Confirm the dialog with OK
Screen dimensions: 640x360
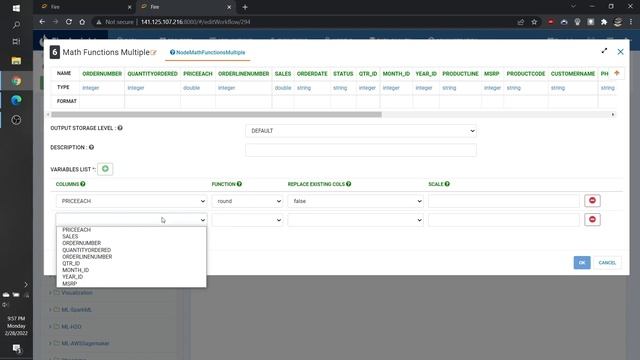[582, 262]
